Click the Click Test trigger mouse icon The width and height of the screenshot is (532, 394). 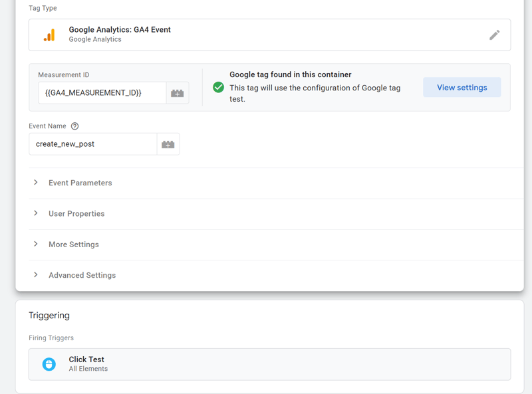tap(49, 364)
